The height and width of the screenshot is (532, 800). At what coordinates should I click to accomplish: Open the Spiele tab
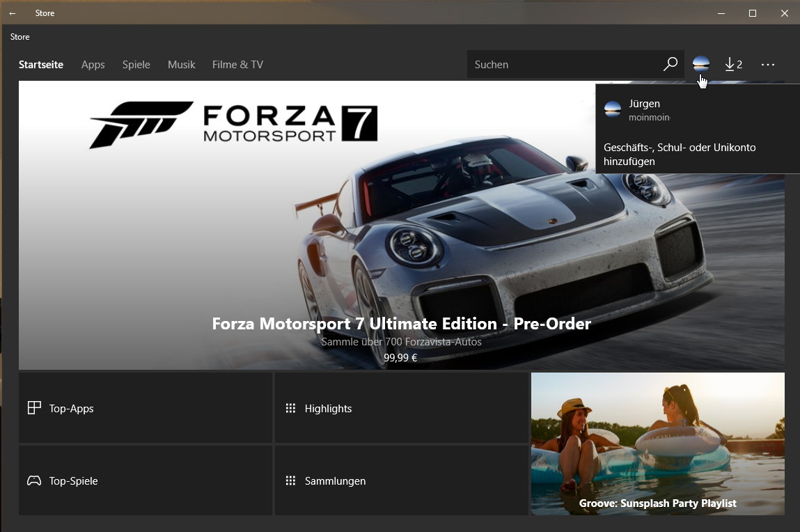tap(136, 65)
